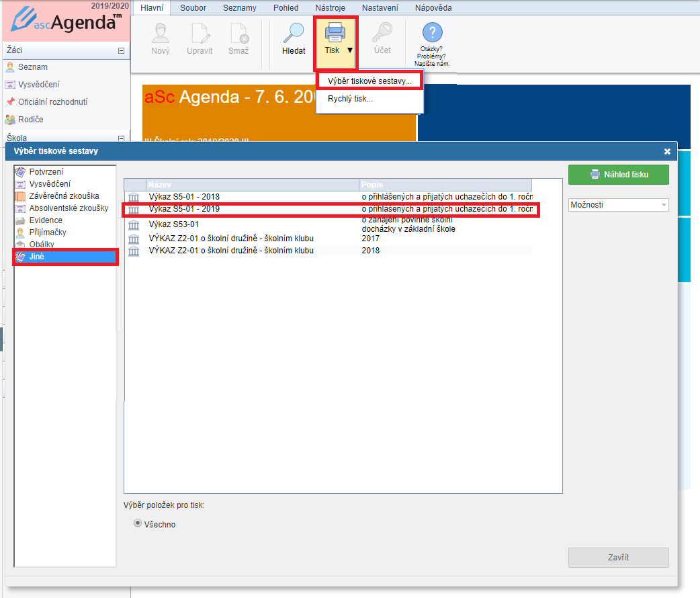The width and height of the screenshot is (700, 598).
Task: Click the icon beside Výkaz S53-01
Action: click(134, 224)
